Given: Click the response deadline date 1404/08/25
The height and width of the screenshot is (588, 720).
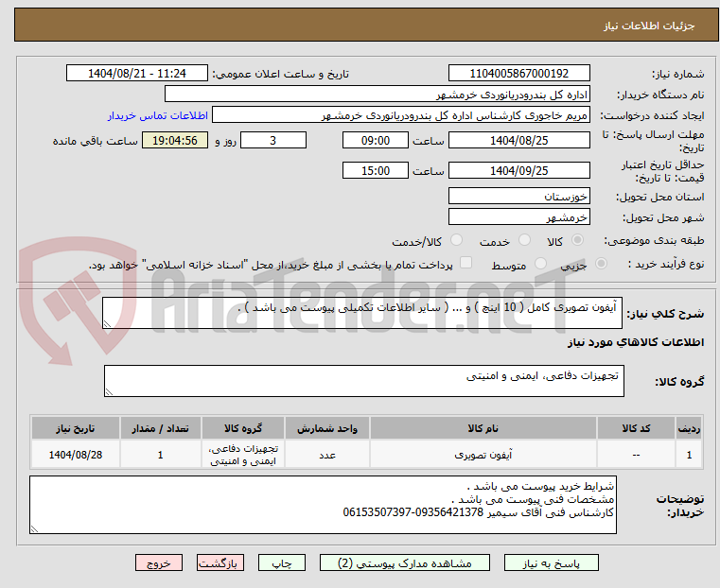Looking at the screenshot, I should 518,140.
